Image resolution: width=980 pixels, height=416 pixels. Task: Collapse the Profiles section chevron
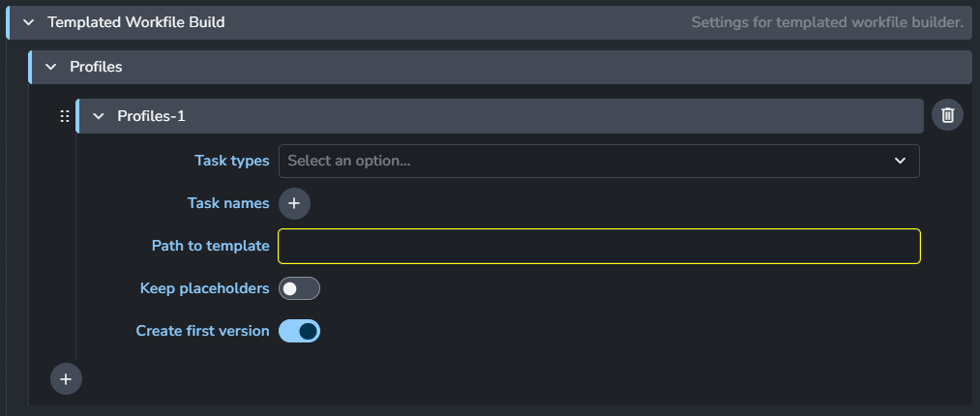pyautogui.click(x=50, y=67)
